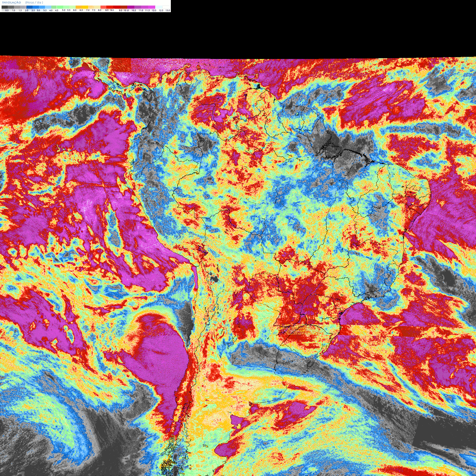Click the bright magenta swatch above 12.0
The height and width of the screenshot is (476, 476).
tap(152, 7)
